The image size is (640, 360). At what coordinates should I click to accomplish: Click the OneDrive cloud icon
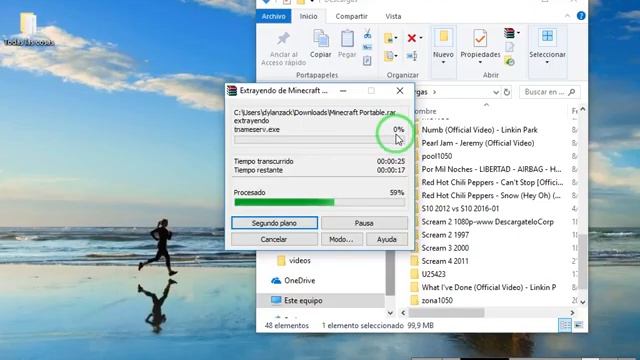[x=276, y=281]
